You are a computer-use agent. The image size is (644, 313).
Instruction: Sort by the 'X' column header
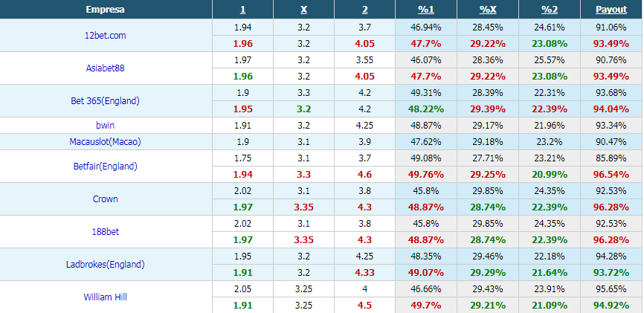tap(303, 10)
